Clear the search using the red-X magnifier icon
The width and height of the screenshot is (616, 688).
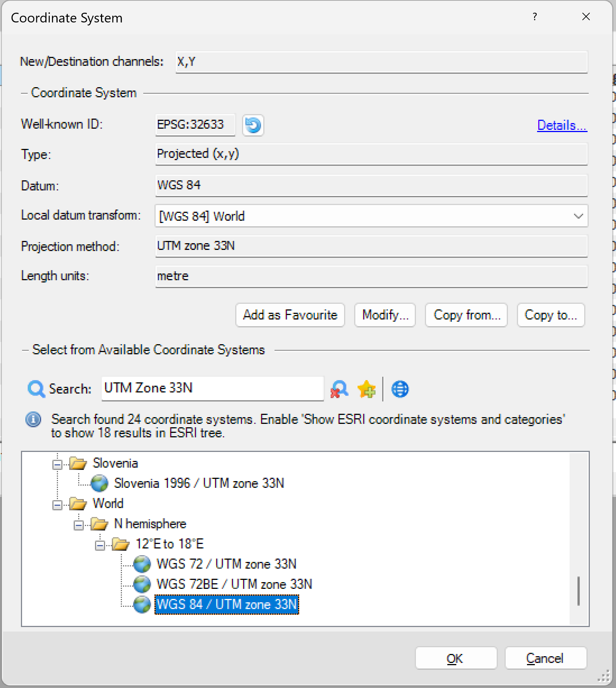[x=338, y=389]
